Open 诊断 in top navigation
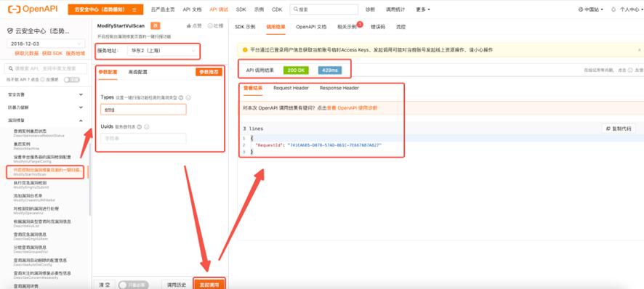 click(x=371, y=9)
